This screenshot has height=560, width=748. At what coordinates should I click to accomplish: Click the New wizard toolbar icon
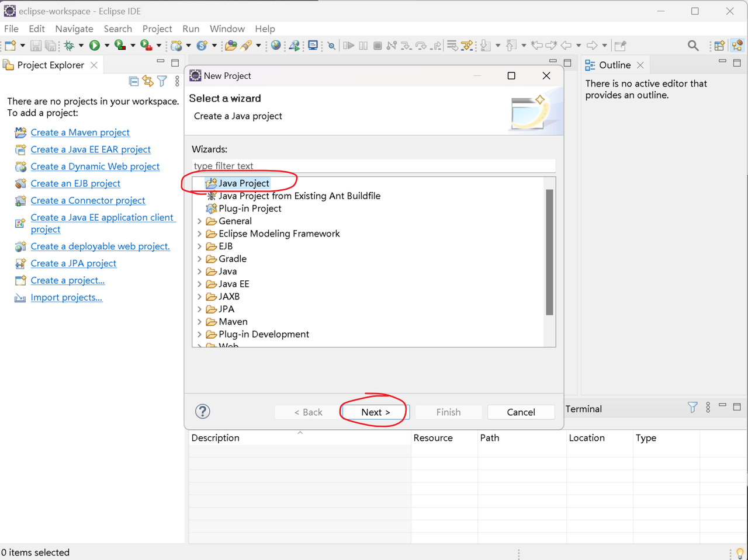10,46
